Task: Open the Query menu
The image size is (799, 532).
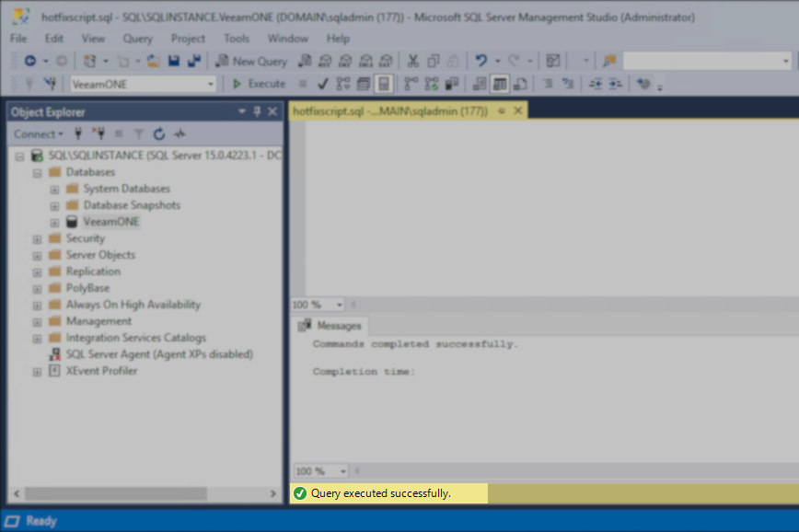Action: pos(137,39)
